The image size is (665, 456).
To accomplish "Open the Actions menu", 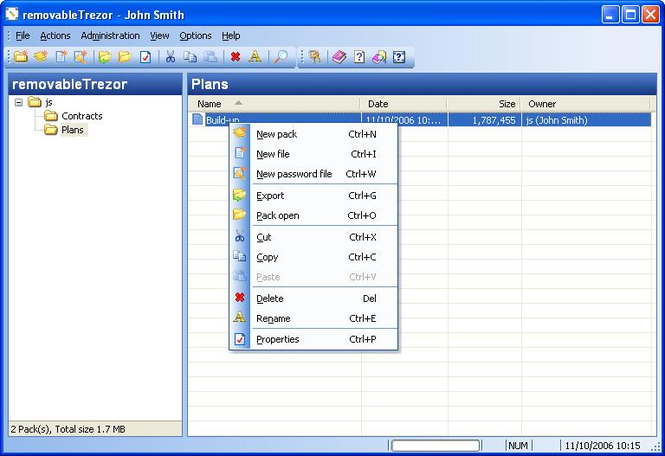I will tap(55, 36).
